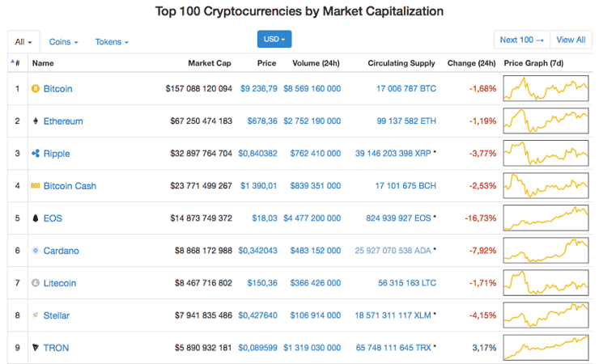Screen dimensions: 599x364
Task: Click the Litecoin logo icon
Action: pos(36,283)
